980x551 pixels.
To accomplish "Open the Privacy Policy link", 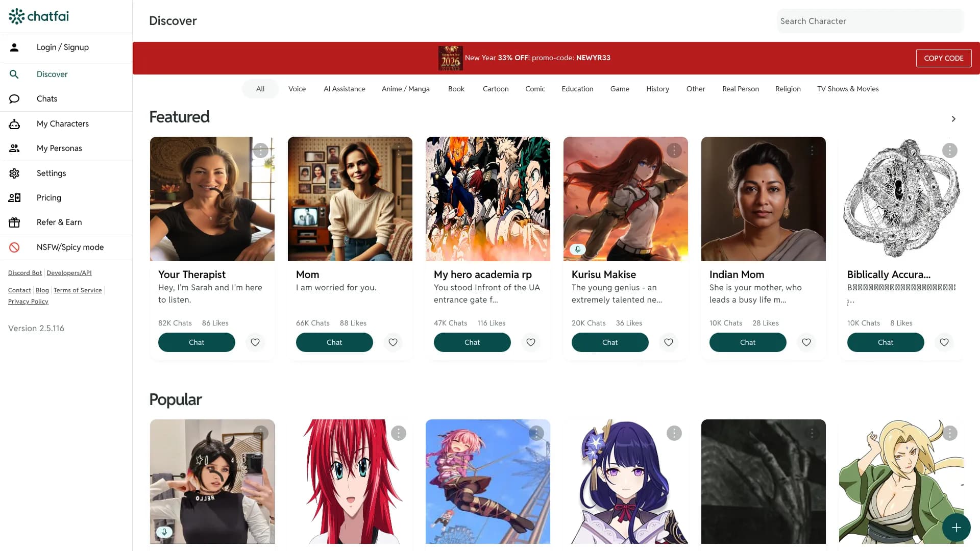I will coord(28,302).
